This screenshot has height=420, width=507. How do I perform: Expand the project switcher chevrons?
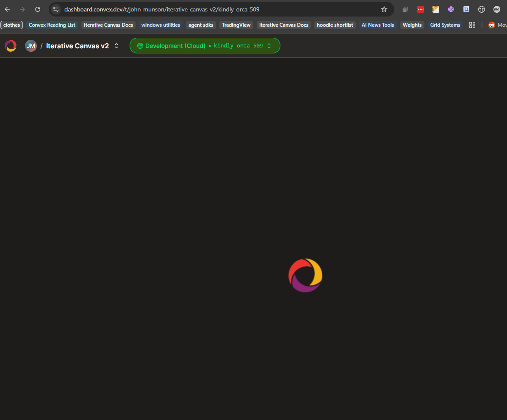[x=116, y=46]
